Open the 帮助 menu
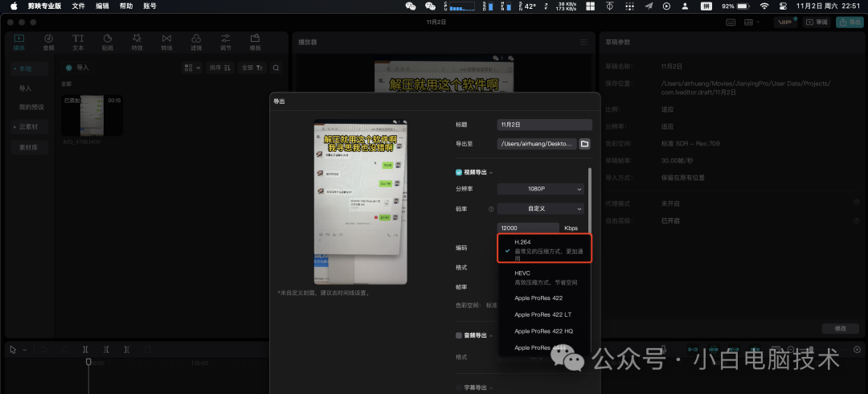This screenshot has height=394, width=868. [x=126, y=6]
